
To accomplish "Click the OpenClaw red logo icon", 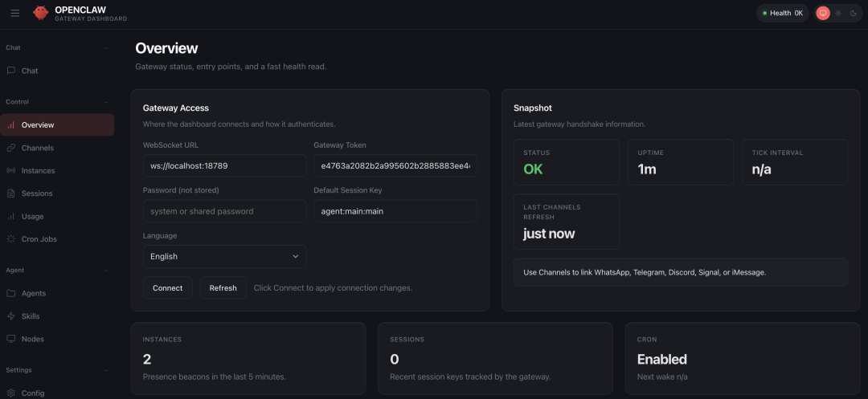I will pos(40,13).
